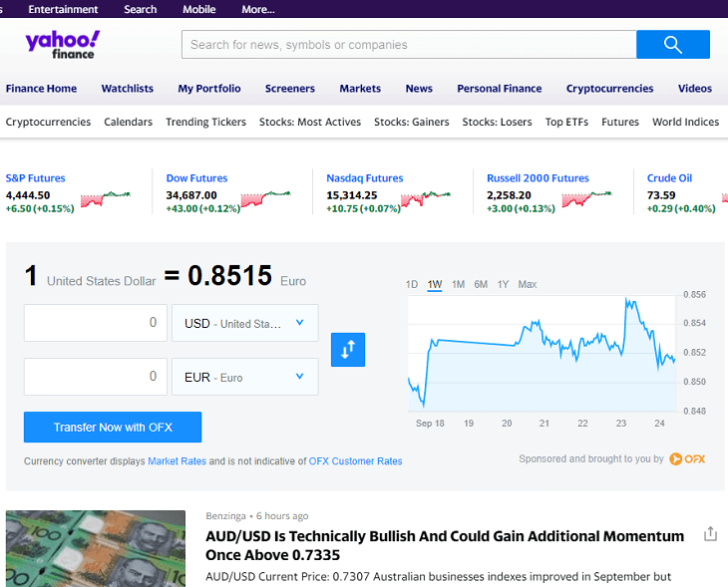Open Top ETFs

pos(566,122)
